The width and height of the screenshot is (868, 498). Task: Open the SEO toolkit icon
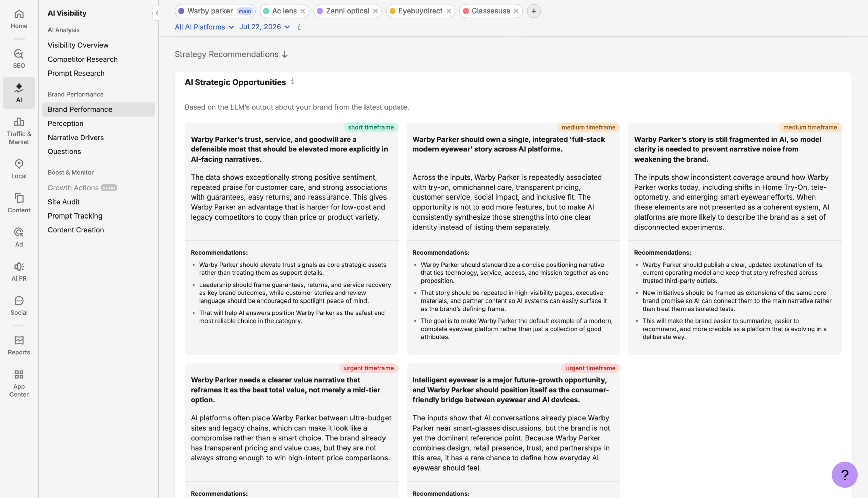click(x=19, y=54)
